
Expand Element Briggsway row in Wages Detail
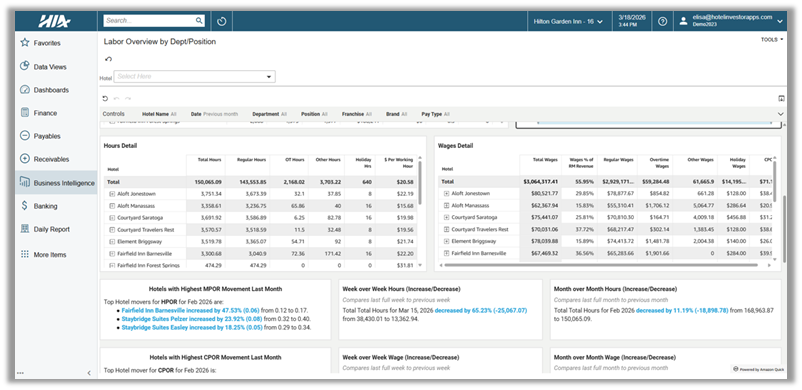coord(446,241)
